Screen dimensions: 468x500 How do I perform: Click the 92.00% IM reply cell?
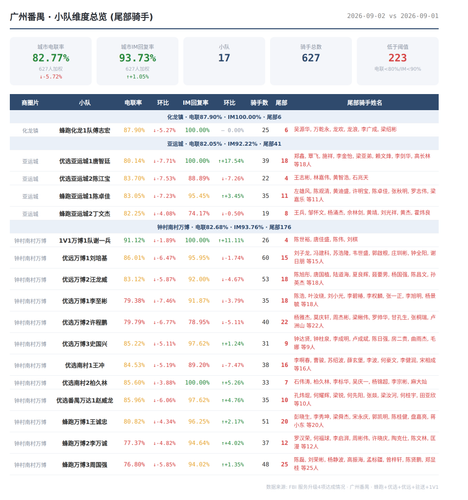tap(199, 279)
